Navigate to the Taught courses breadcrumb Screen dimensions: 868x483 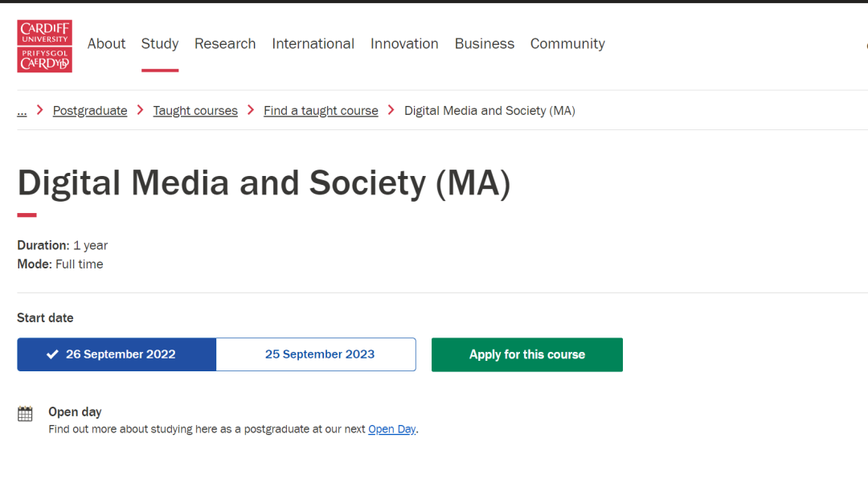[195, 111]
